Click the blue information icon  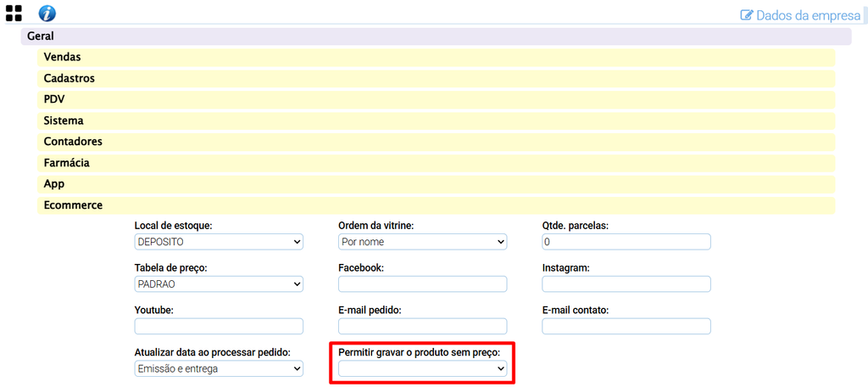pyautogui.click(x=47, y=14)
